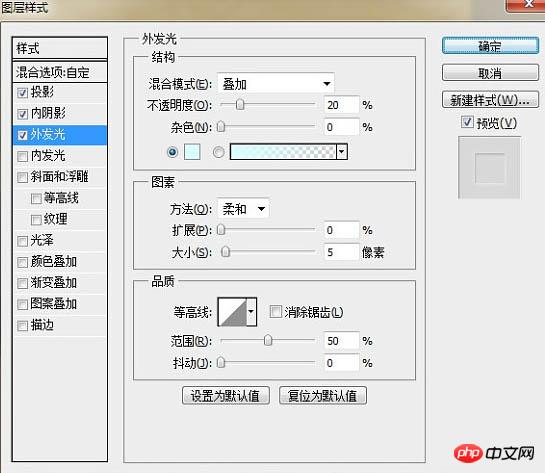Click 设置为默认值 make default button
This screenshot has height=473, width=545.
[226, 395]
